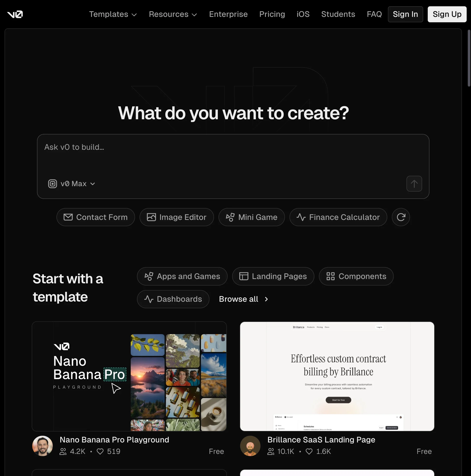Open the Students nav item
The width and height of the screenshot is (471, 476).
pyautogui.click(x=338, y=14)
